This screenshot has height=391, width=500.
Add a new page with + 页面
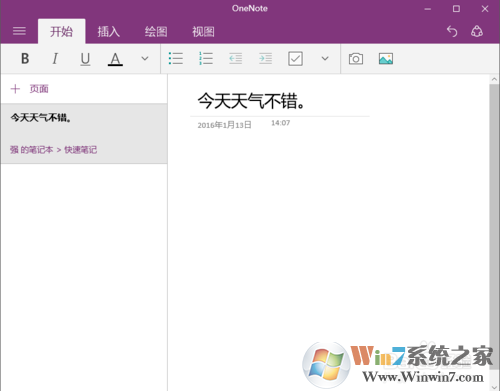[30, 89]
